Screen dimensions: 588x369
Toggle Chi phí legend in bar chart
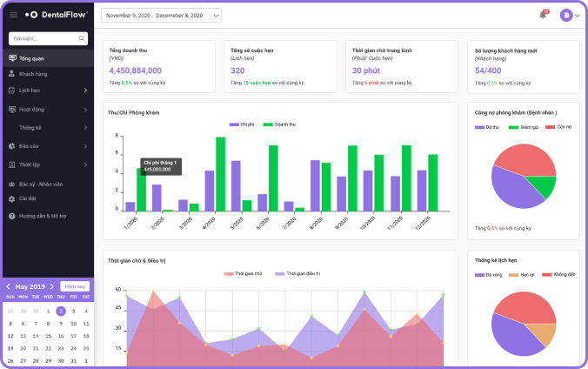coord(242,124)
